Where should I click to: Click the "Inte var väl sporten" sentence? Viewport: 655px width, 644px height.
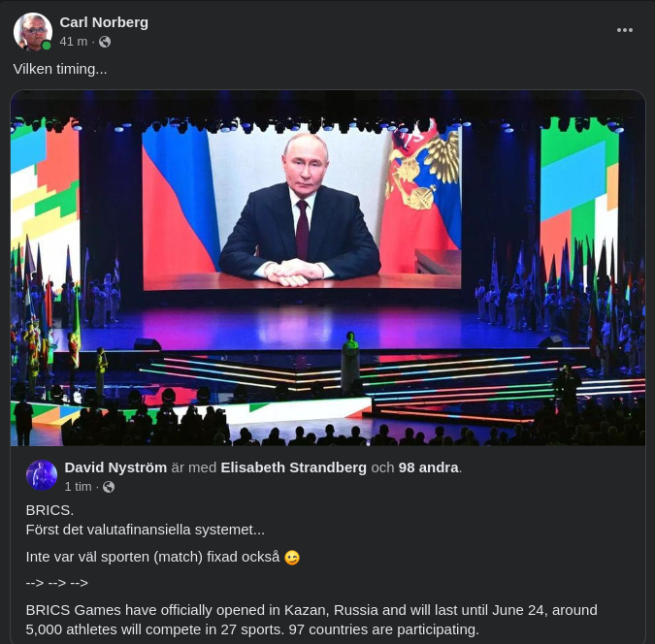click(x=152, y=557)
